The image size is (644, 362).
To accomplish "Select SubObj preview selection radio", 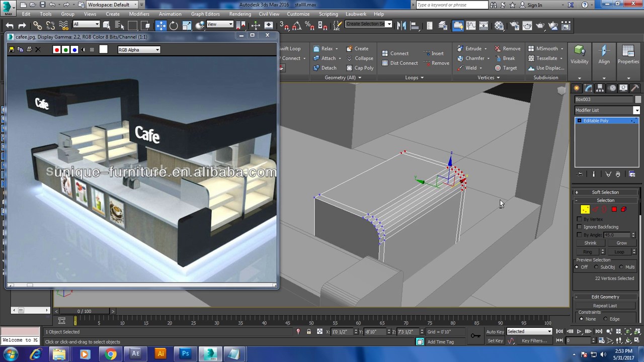I will (x=597, y=267).
